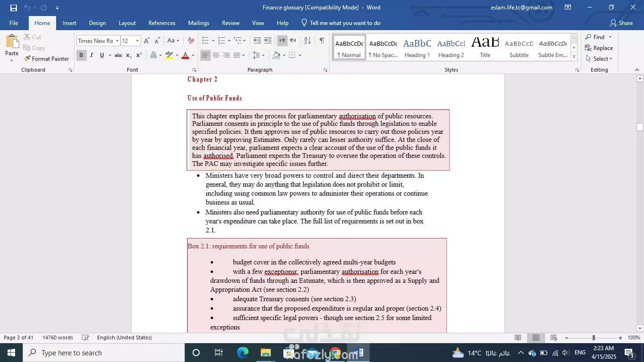The height and width of the screenshot is (362, 644).
Task: Open the font name combo box
Action: point(98,41)
